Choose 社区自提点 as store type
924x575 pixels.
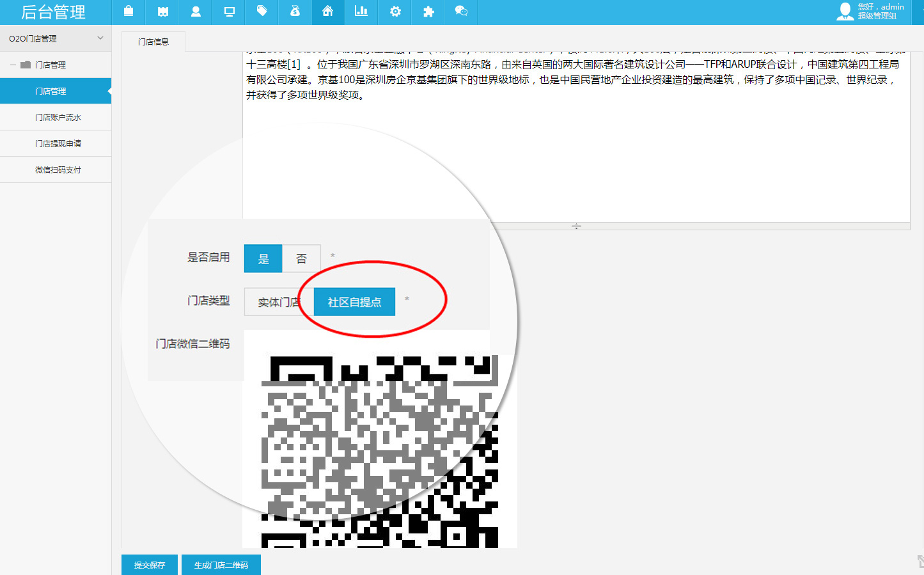click(x=354, y=302)
